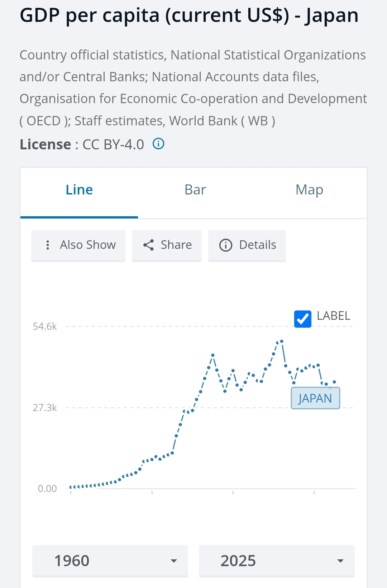
Task: Switch to the Bar tab
Action: (195, 190)
